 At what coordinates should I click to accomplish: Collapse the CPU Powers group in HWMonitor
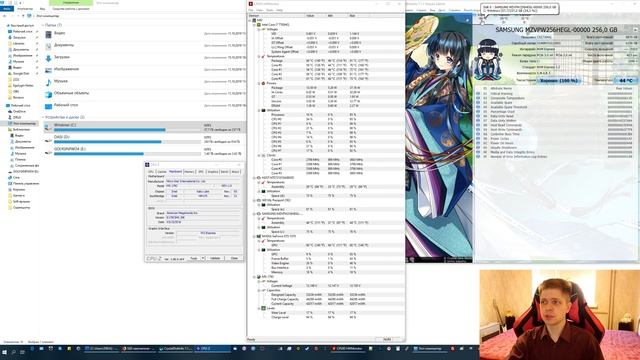(x=259, y=83)
